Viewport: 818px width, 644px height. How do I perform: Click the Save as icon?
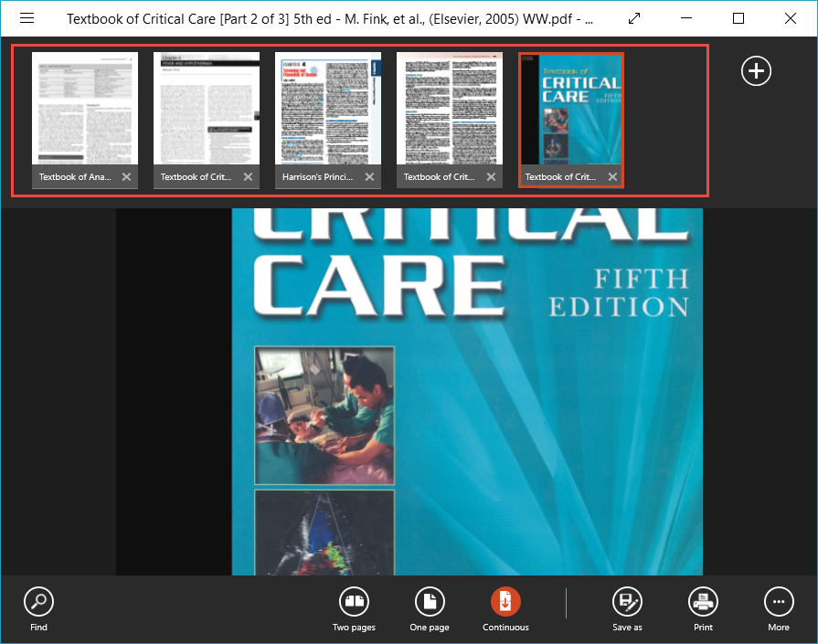627,601
